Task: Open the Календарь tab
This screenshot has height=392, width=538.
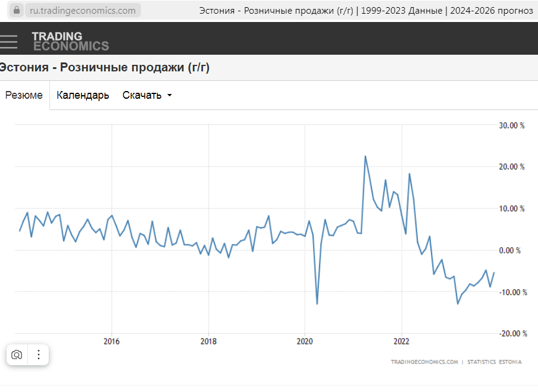Action: (x=83, y=95)
